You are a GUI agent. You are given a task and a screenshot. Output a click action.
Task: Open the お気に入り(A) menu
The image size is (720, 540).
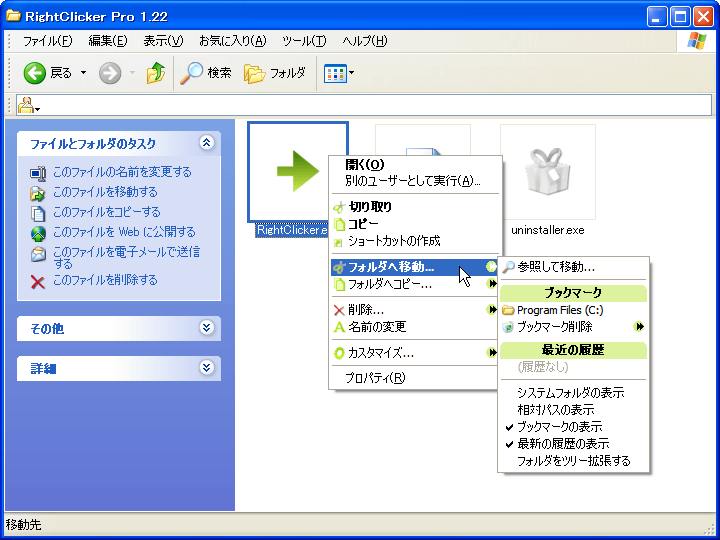coord(233,41)
